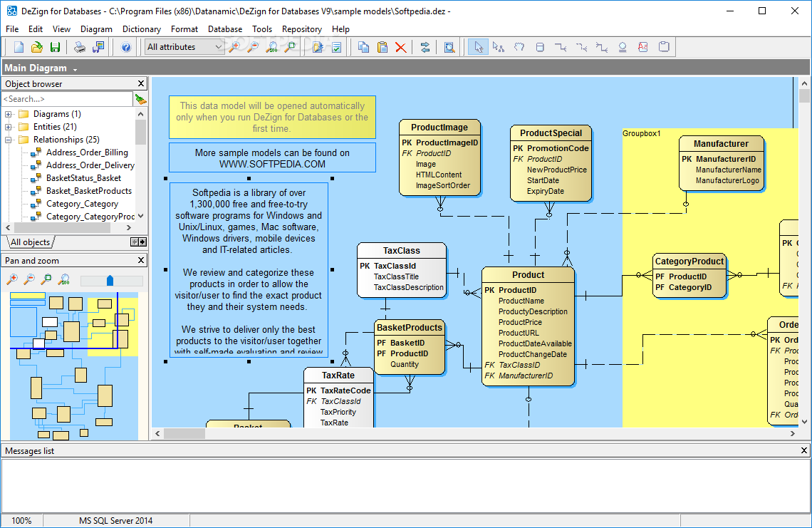Open the Dictionary menu
The width and height of the screenshot is (812, 528).
[x=141, y=29]
